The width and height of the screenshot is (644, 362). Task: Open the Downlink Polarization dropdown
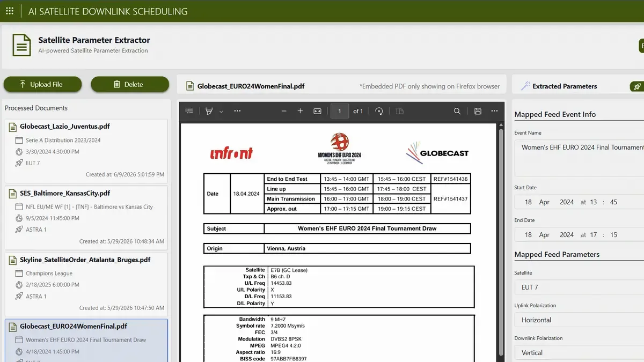(579, 353)
